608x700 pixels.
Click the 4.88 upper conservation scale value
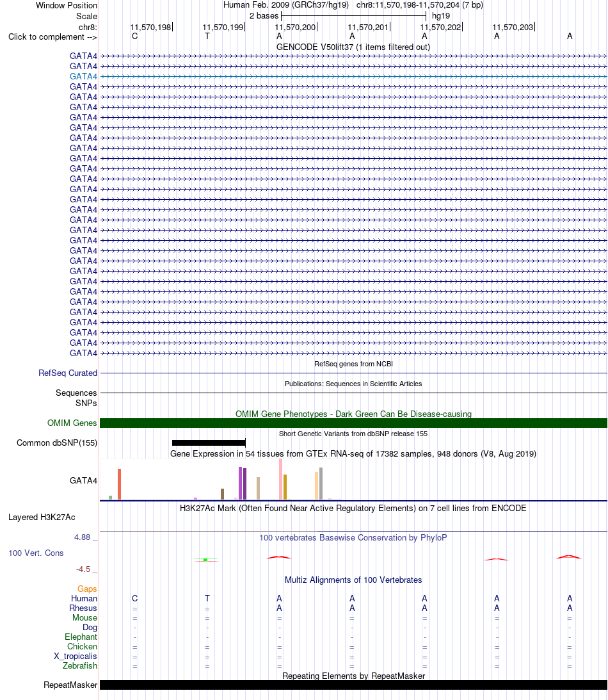(82, 537)
